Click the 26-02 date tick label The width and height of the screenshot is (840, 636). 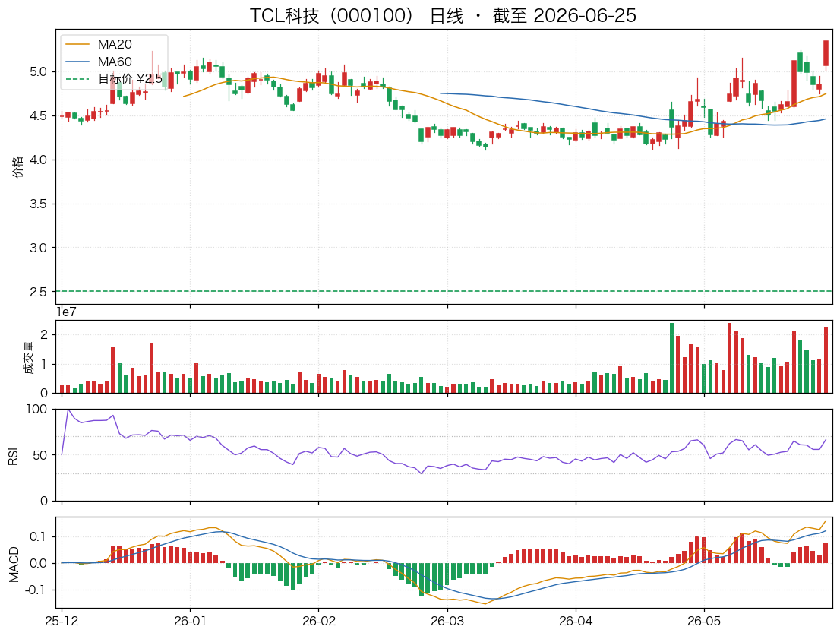tap(319, 622)
